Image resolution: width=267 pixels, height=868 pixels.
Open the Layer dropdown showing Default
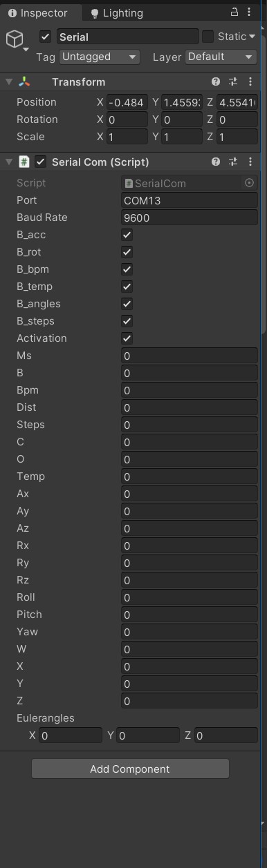pos(221,57)
